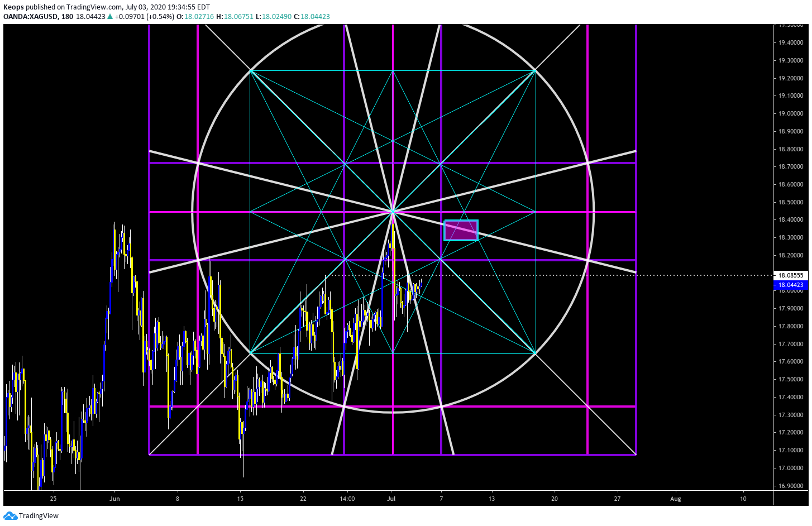Click the 18.08555 dotted line price label
The width and height of the screenshot is (812, 526).
[791, 275]
